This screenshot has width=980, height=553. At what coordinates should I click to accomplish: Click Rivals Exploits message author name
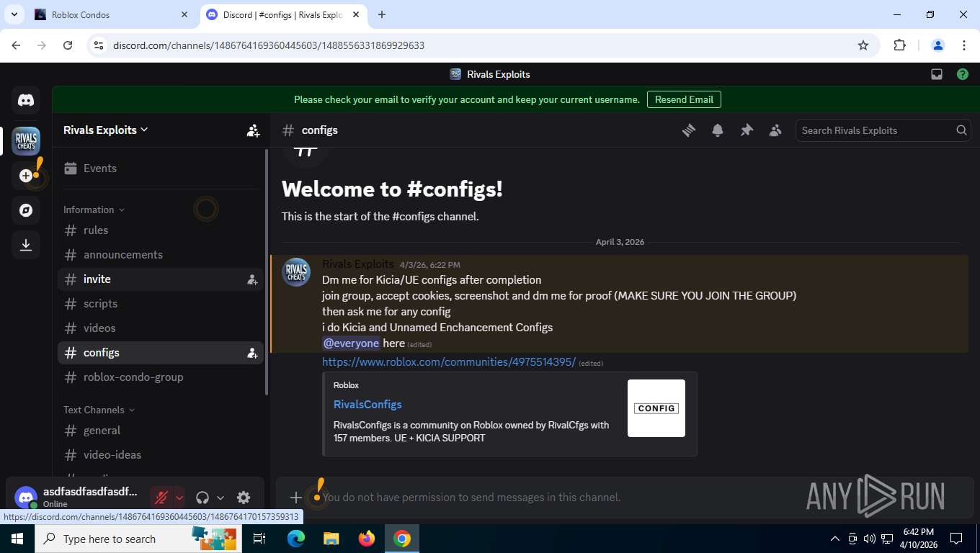point(358,264)
